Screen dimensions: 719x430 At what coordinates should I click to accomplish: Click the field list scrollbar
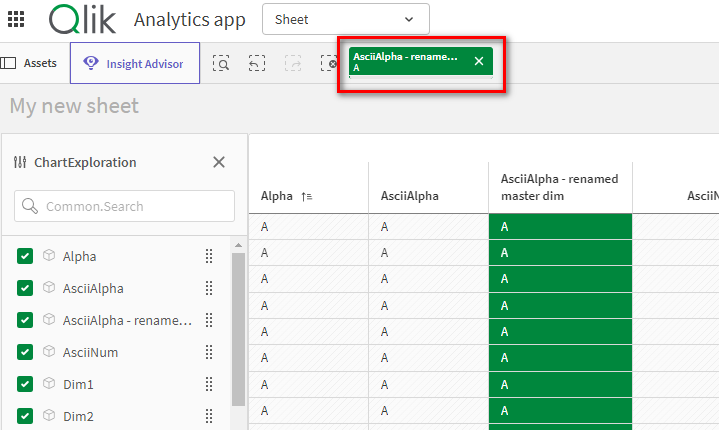click(x=238, y=330)
